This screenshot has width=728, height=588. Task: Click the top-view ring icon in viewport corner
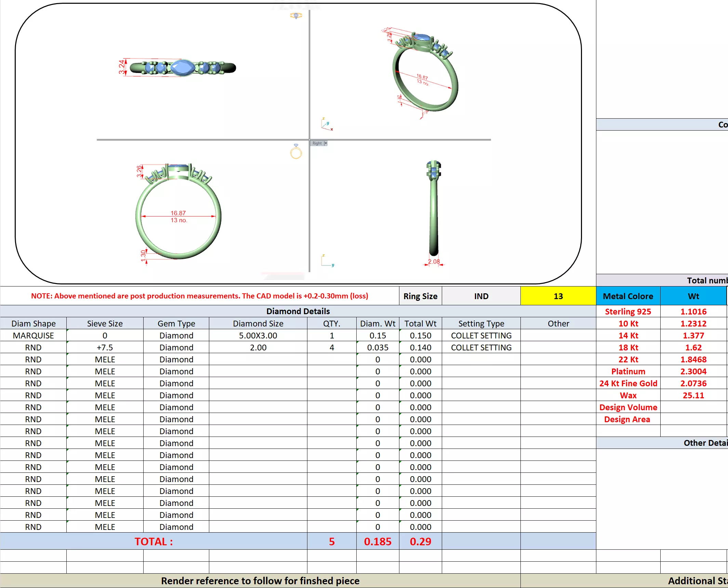296,15
